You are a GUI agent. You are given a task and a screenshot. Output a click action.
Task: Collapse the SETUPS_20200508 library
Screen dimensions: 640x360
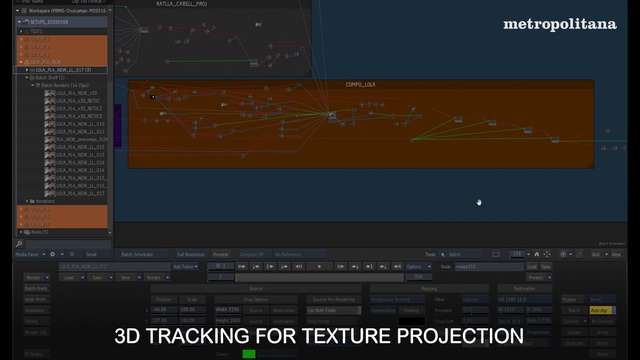coord(19,22)
